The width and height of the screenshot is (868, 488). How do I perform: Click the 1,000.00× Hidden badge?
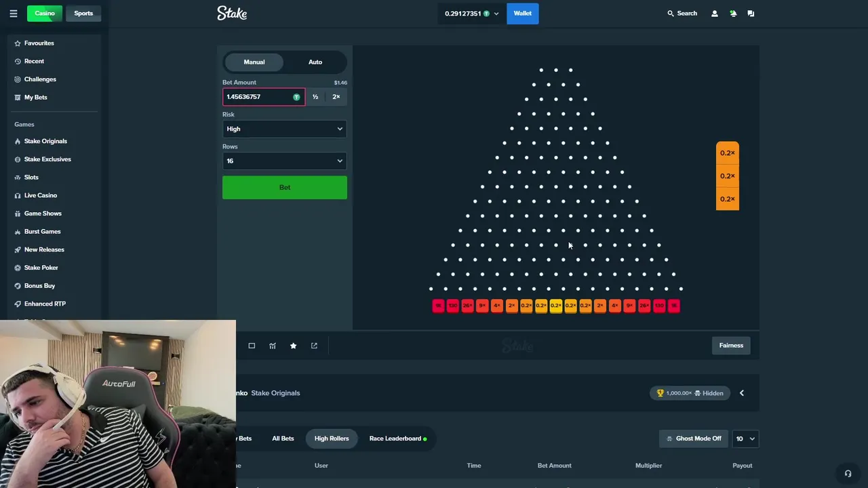point(690,393)
